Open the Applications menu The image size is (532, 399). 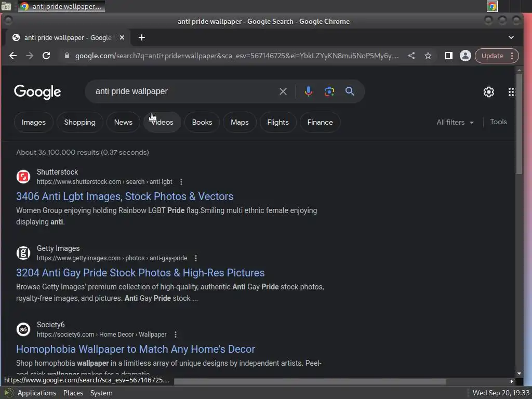coord(37,393)
